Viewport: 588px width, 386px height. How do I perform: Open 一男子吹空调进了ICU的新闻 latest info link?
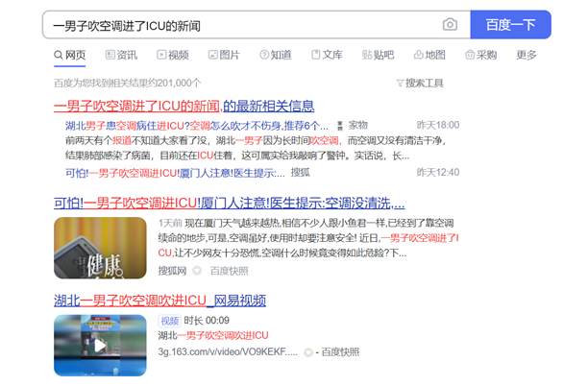[184, 106]
